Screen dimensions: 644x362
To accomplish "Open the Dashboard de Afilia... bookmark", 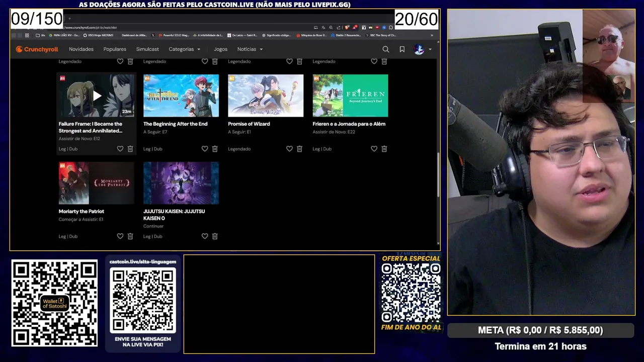I will click(134, 35).
